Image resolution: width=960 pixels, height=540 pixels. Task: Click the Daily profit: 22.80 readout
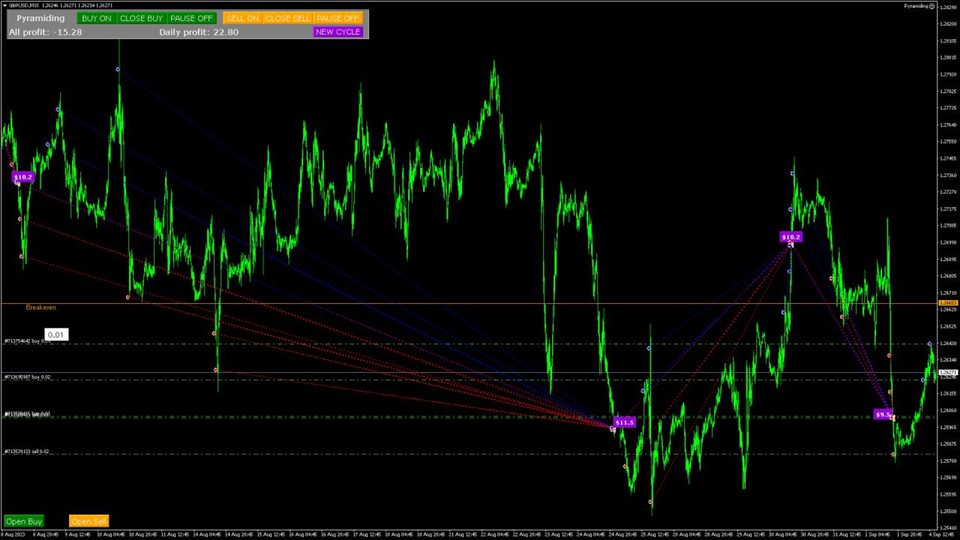[x=199, y=32]
